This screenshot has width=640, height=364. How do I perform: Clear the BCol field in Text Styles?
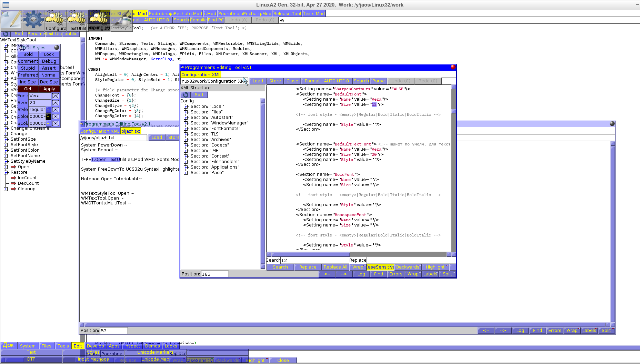pos(56,123)
